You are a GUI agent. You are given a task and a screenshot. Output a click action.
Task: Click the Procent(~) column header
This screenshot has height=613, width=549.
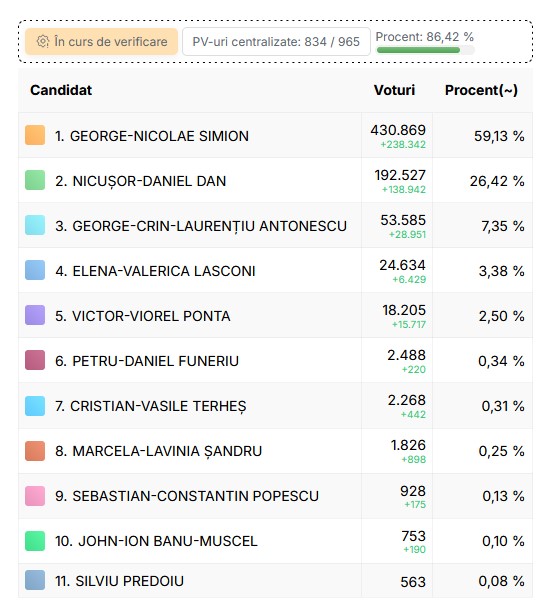pyautogui.click(x=481, y=90)
